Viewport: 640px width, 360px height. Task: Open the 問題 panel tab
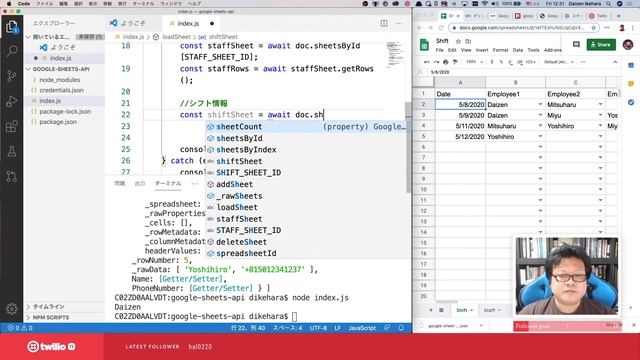(120, 184)
